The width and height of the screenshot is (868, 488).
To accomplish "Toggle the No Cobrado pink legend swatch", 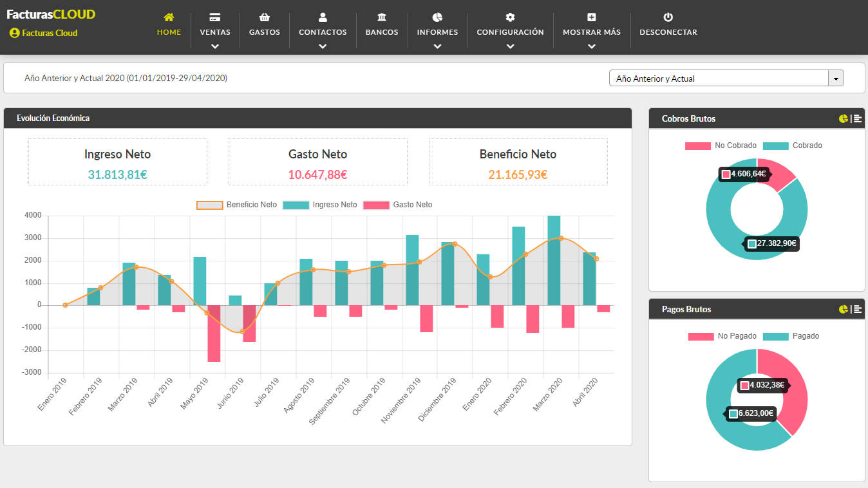I will [698, 146].
